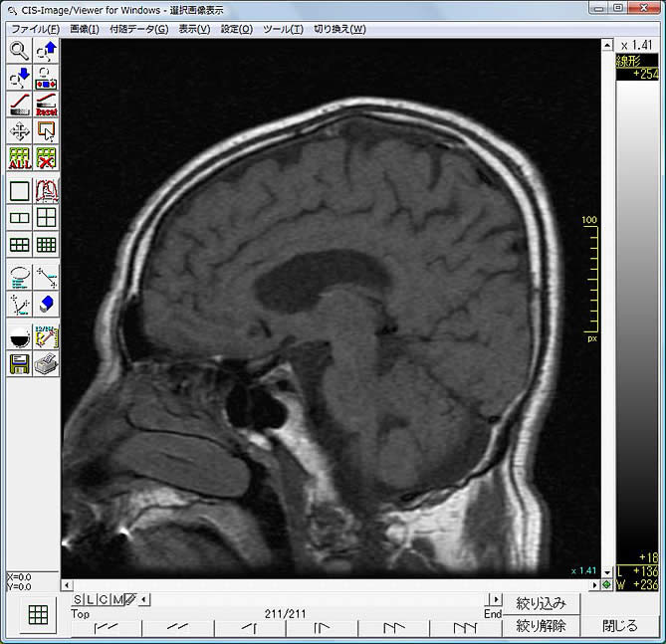
Task: Click the vertical scrollbar up arrow
Action: (x=607, y=45)
